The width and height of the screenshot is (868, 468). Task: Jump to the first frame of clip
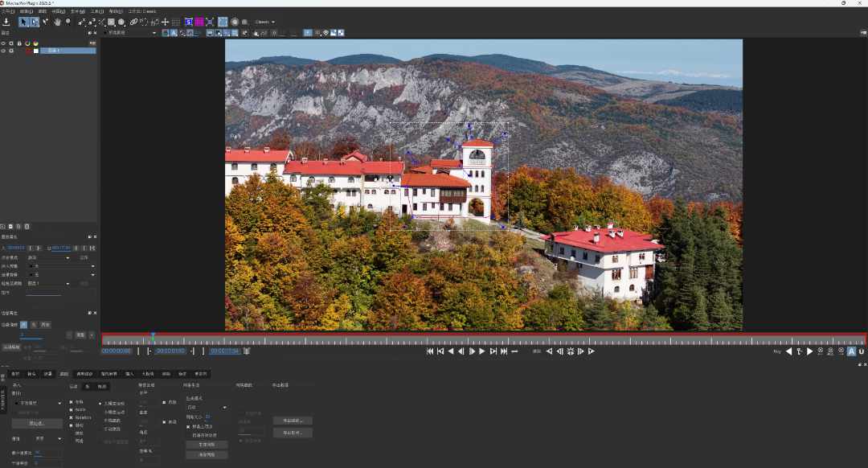click(430, 351)
